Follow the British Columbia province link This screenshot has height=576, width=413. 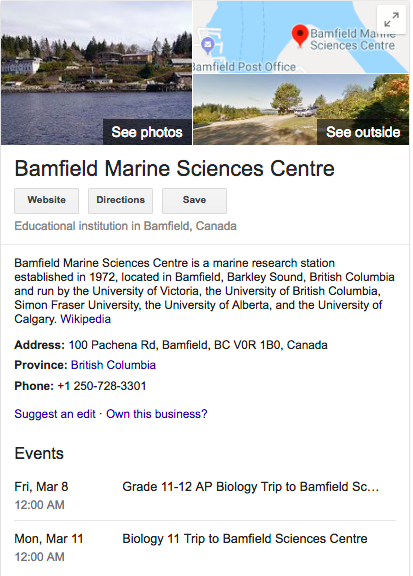pos(113,365)
